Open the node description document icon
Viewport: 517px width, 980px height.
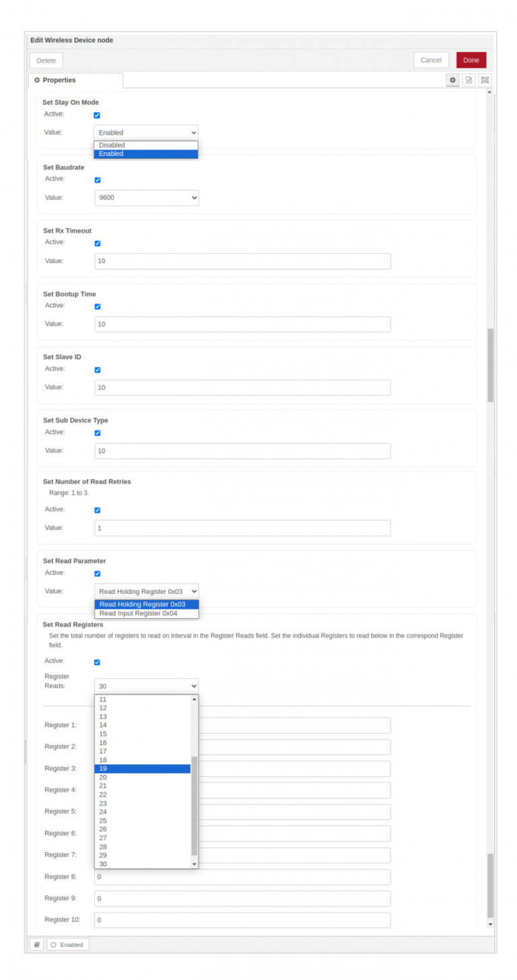pos(469,80)
